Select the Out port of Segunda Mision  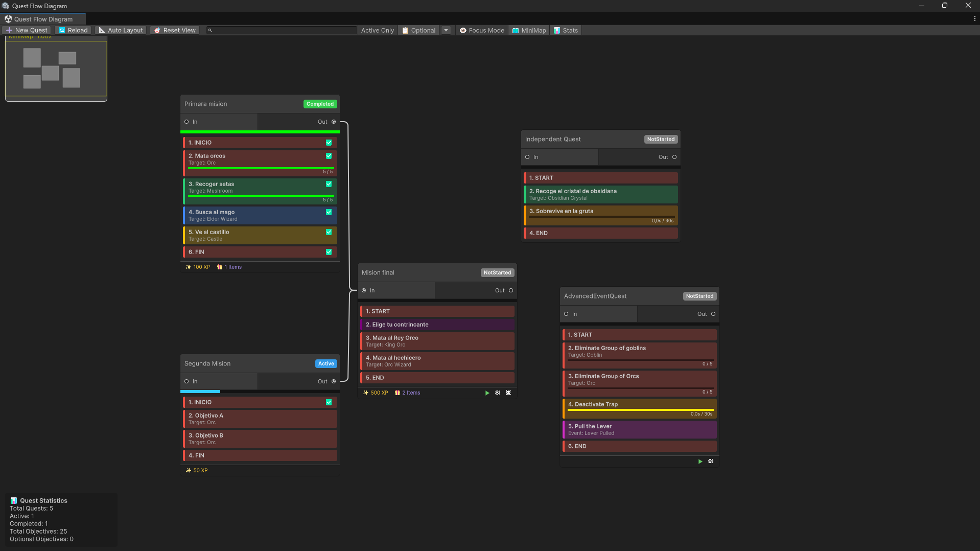[334, 381]
